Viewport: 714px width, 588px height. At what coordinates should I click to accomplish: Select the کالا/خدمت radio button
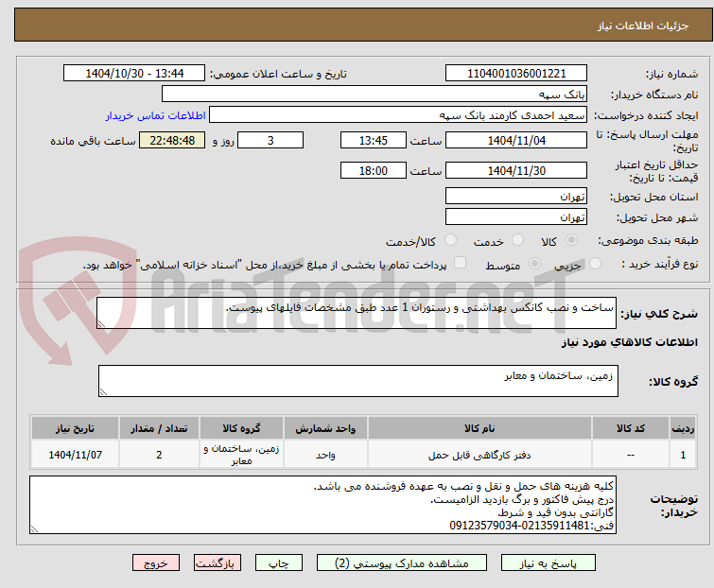450,240
